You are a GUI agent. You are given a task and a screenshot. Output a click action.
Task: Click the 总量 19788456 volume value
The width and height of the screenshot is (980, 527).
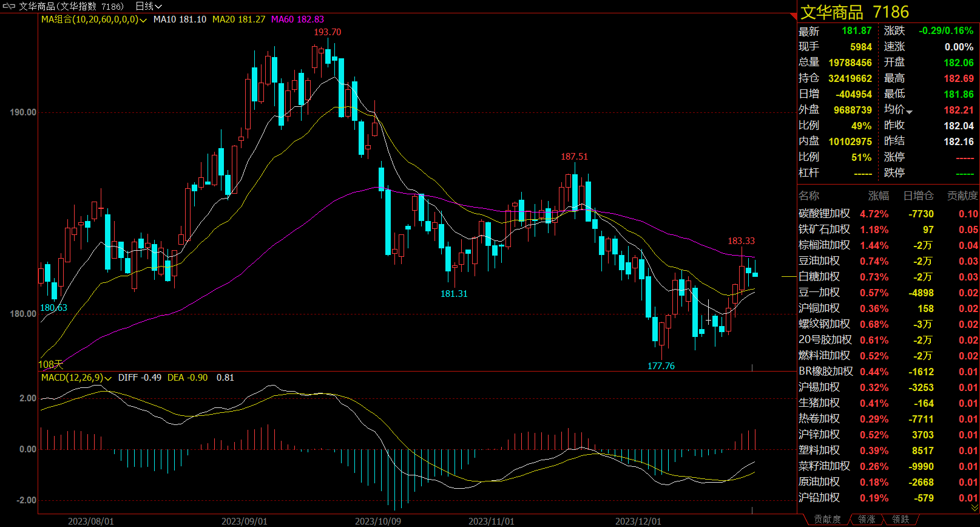(x=850, y=63)
